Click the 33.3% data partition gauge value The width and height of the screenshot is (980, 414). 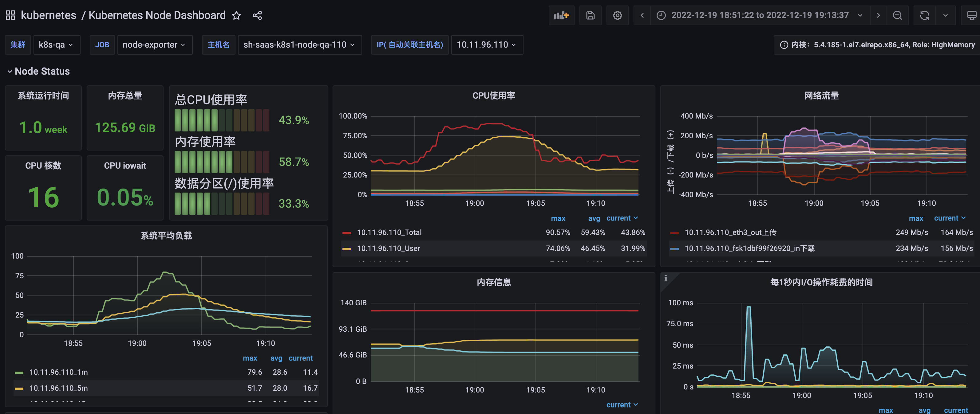click(294, 204)
